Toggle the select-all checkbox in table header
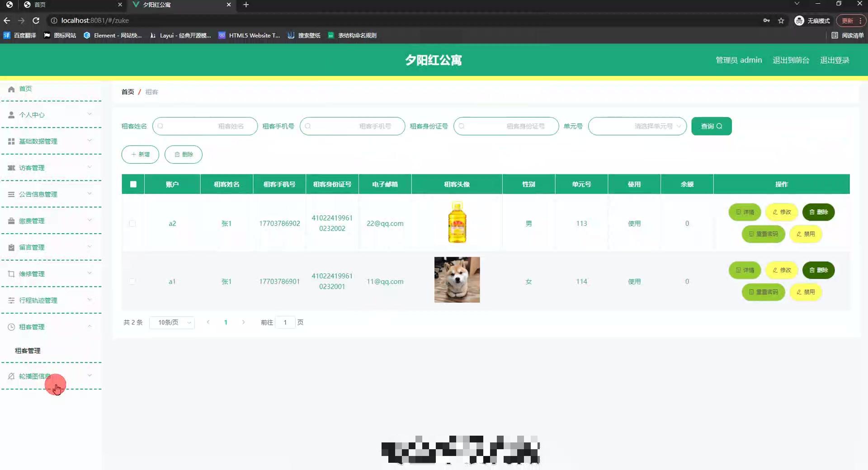This screenshot has width=868, height=470. click(x=132, y=184)
